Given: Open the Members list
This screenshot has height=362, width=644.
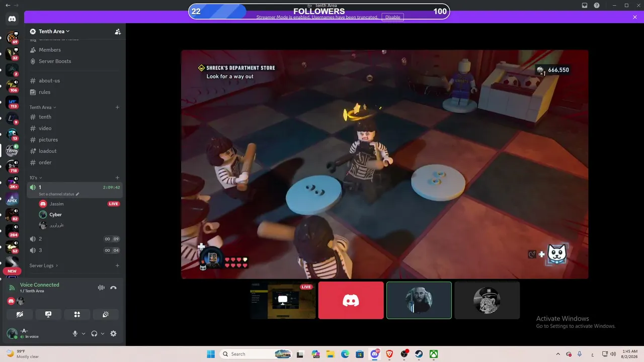Looking at the screenshot, I should click(x=50, y=50).
